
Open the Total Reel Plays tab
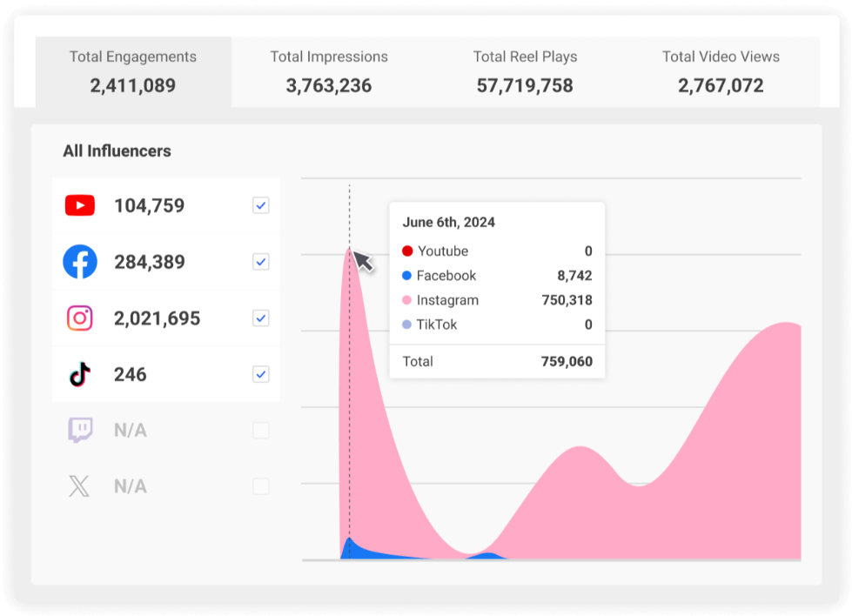click(x=525, y=71)
